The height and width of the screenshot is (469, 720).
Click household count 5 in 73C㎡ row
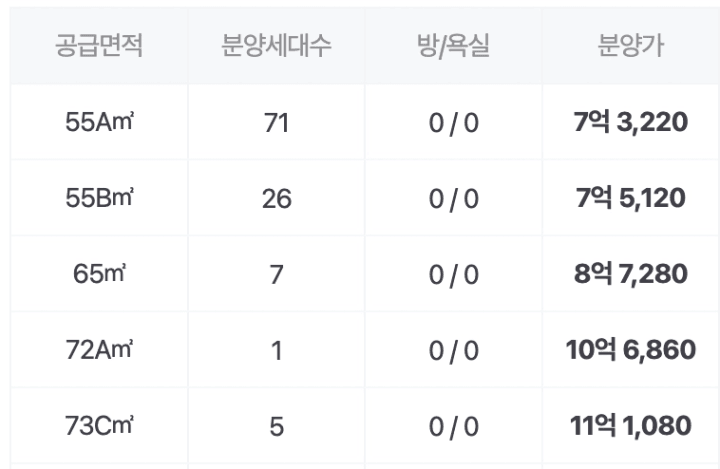[x=276, y=426]
